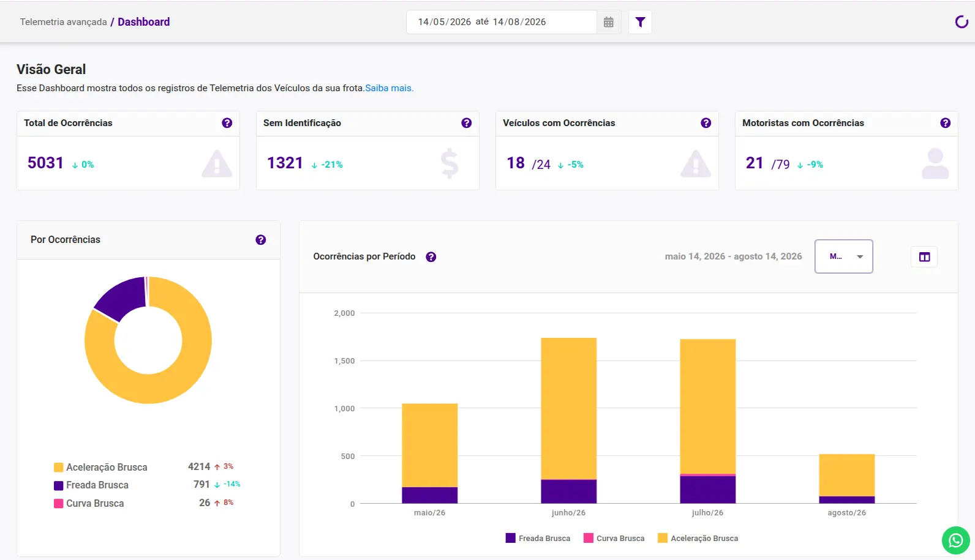Click the maio/26 purple bar segment
975x560 pixels.
(x=429, y=495)
